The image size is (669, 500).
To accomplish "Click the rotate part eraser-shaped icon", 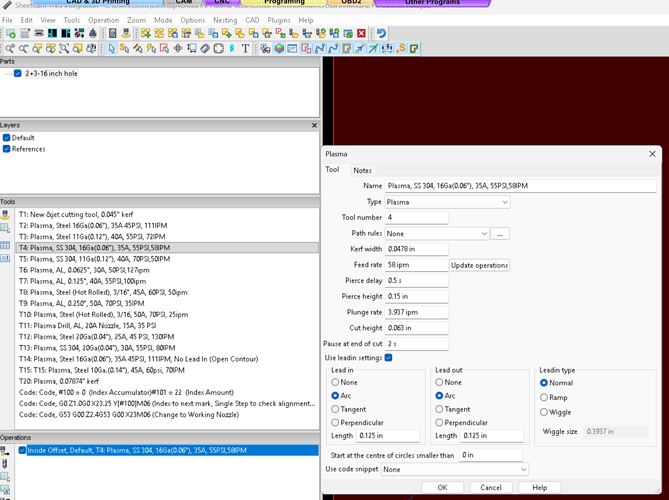I will coord(205,49).
